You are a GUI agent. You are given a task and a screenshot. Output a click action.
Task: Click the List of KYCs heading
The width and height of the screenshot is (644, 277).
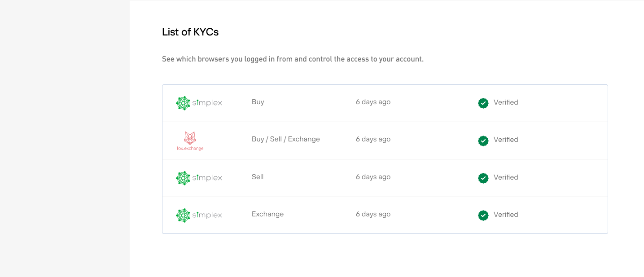[x=190, y=32]
